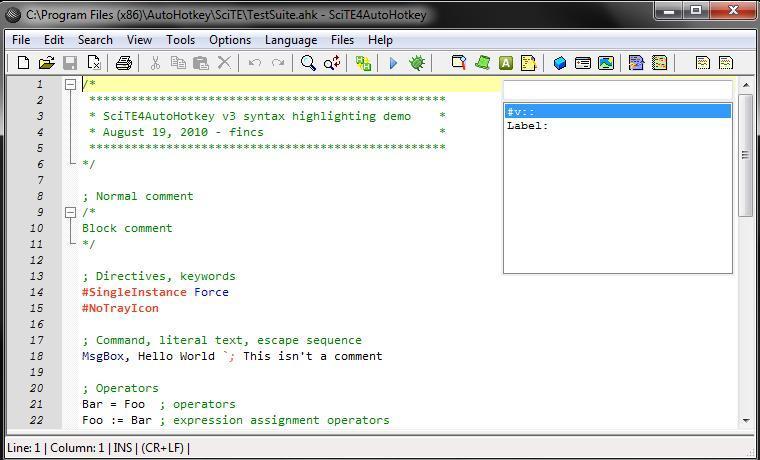The image size is (760, 460).
Task: Start the debugger with the green bug icon
Action: [417, 63]
